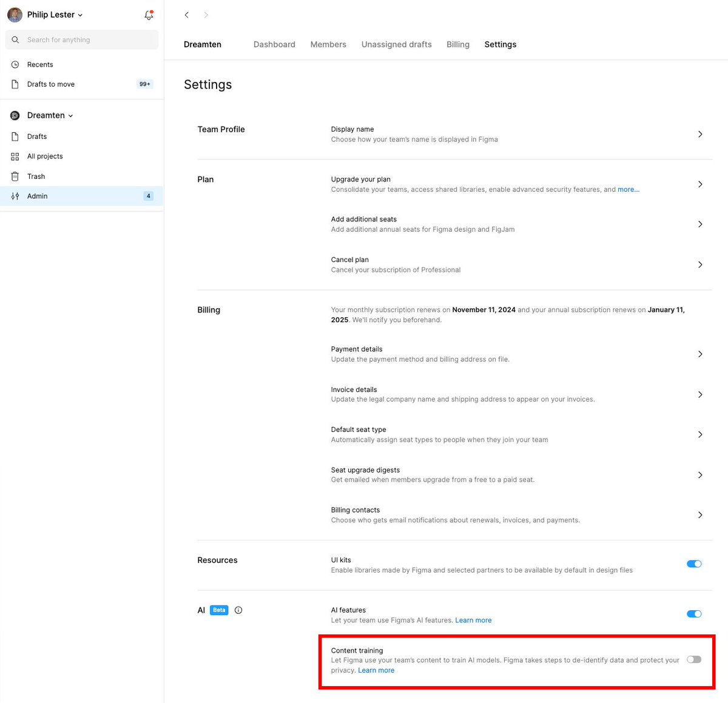This screenshot has height=703, width=728.
Task: Open Display name chevron
Action: point(700,134)
